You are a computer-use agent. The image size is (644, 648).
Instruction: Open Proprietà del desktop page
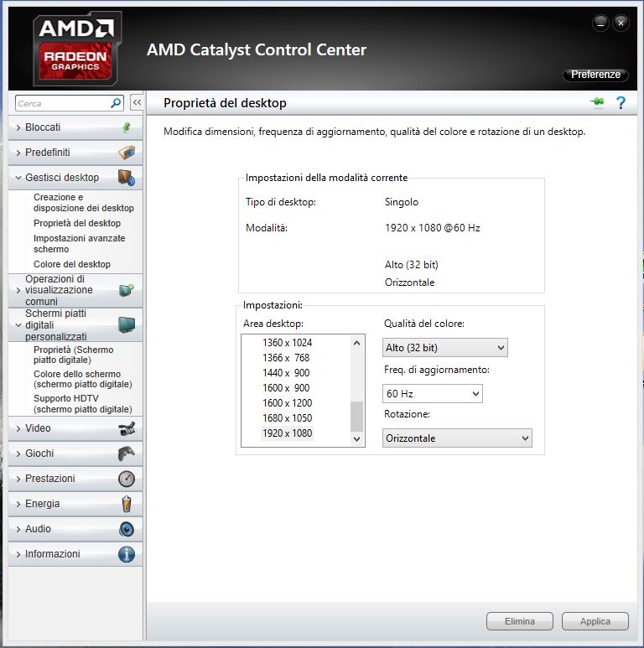(77, 223)
